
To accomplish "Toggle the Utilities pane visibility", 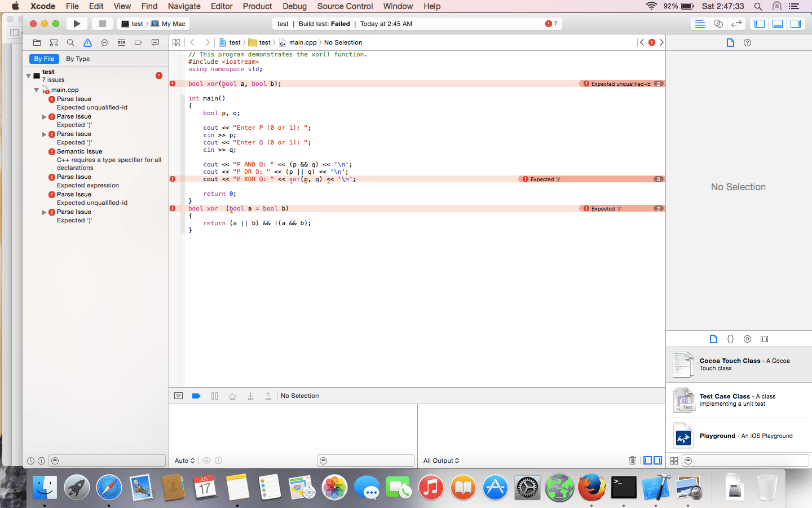I will coord(796,24).
